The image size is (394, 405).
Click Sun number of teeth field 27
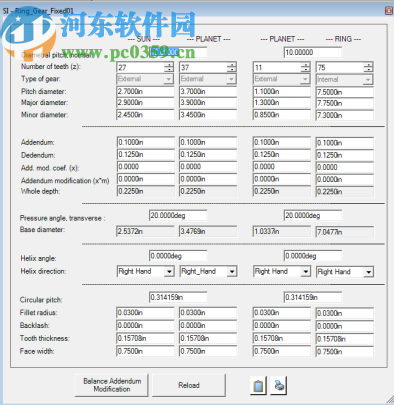tap(141, 67)
